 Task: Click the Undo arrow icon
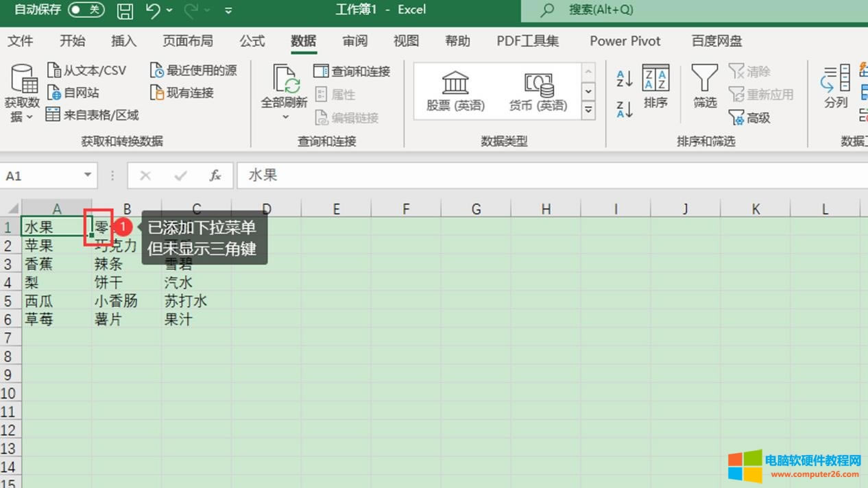tap(153, 10)
